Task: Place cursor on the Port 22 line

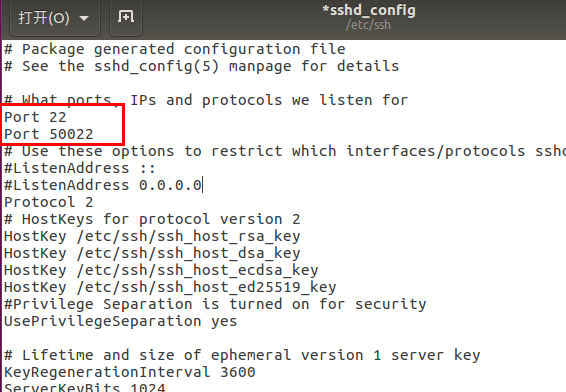Action: [x=35, y=117]
